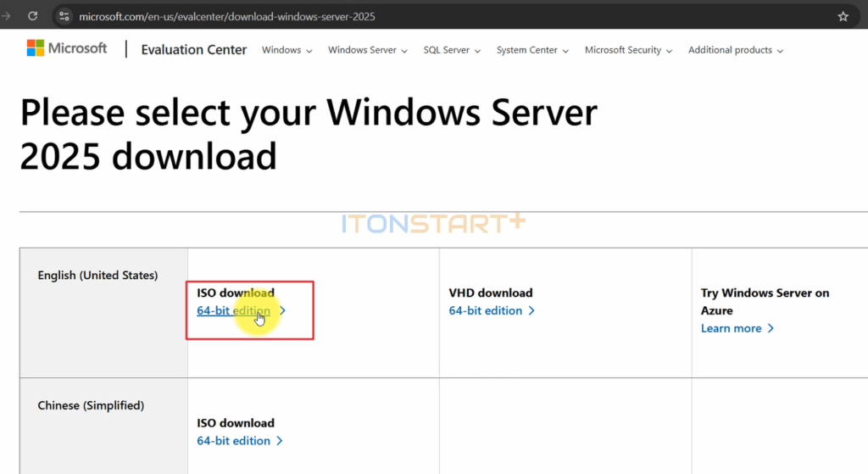Expand the Windows Server dropdown menu

[x=368, y=50]
